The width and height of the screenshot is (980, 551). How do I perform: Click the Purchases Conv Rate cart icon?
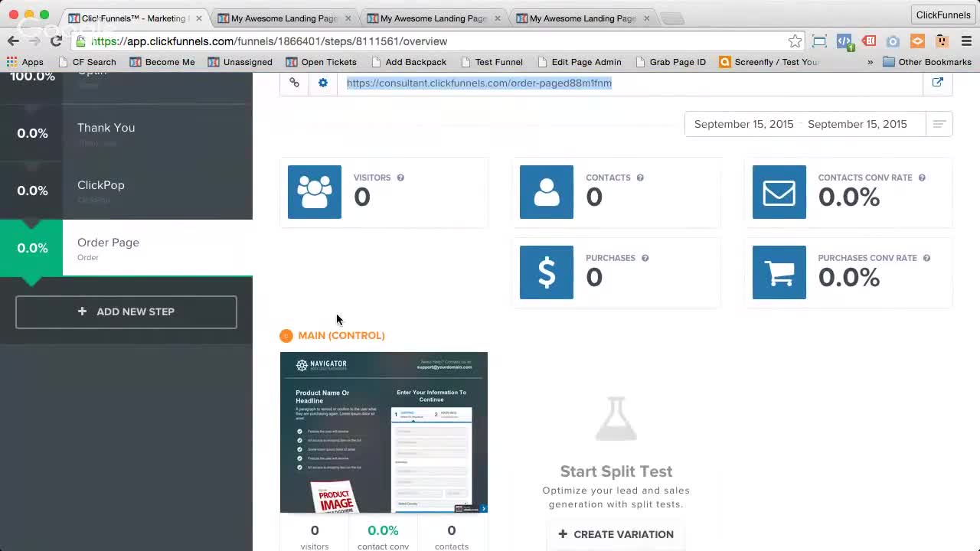[779, 272]
